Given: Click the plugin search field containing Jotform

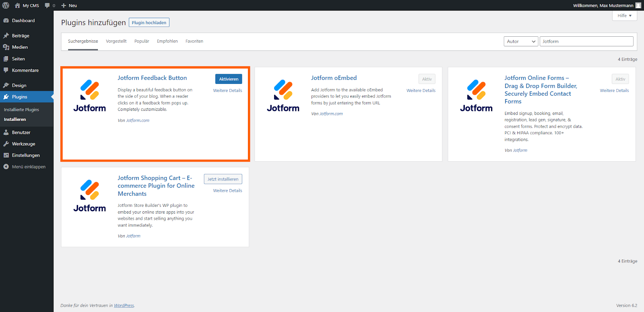Looking at the screenshot, I should [586, 42].
